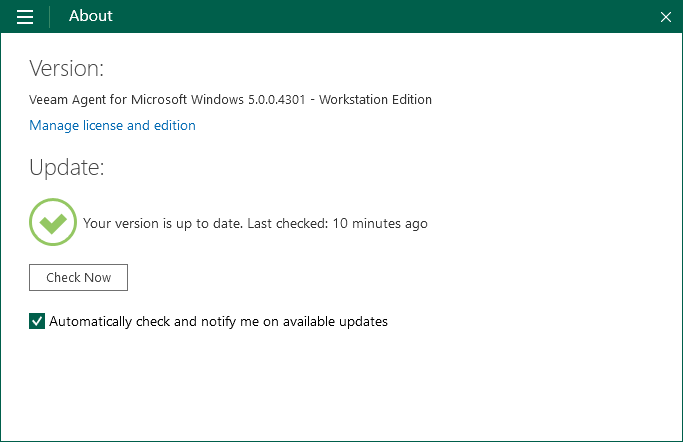Click 'Your version is up to date' text
Image resolution: width=683 pixels, height=442 pixels.
[163, 223]
